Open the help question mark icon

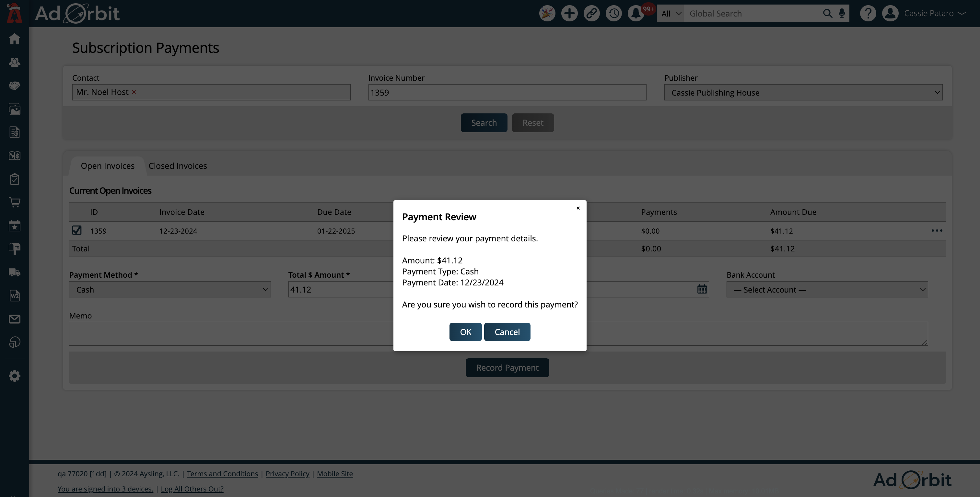coord(868,13)
